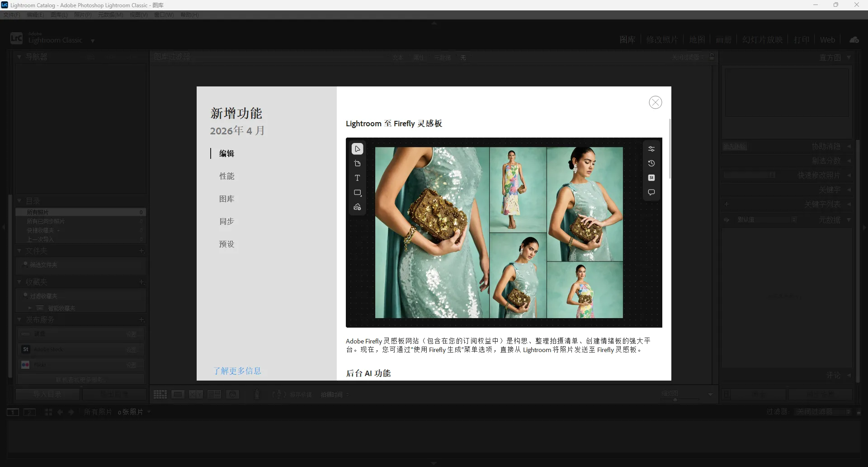Switch to the Web module
The width and height of the screenshot is (868, 467).
click(826, 39)
